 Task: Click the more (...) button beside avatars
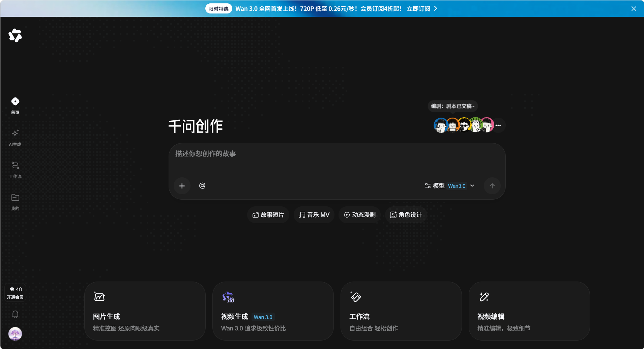pos(498,125)
